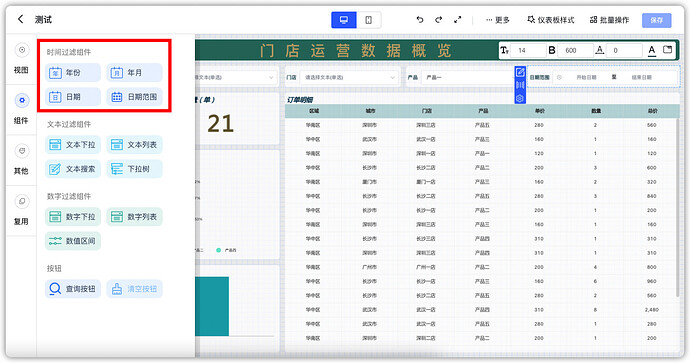The width and height of the screenshot is (690, 363).
Task: Open the 更多 menu
Action: [498, 20]
